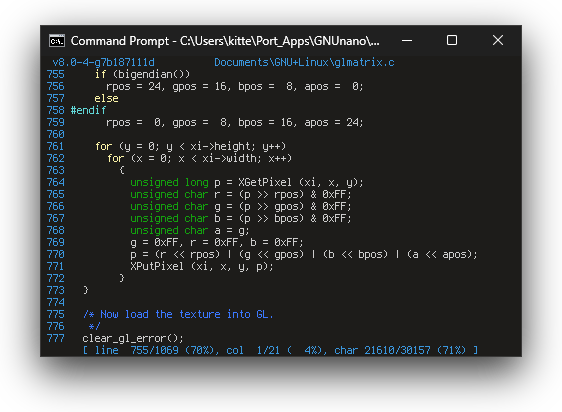Viewport: 562px width, 412px height.
Task: Click the comment terminator on line 776
Action: coord(95,326)
